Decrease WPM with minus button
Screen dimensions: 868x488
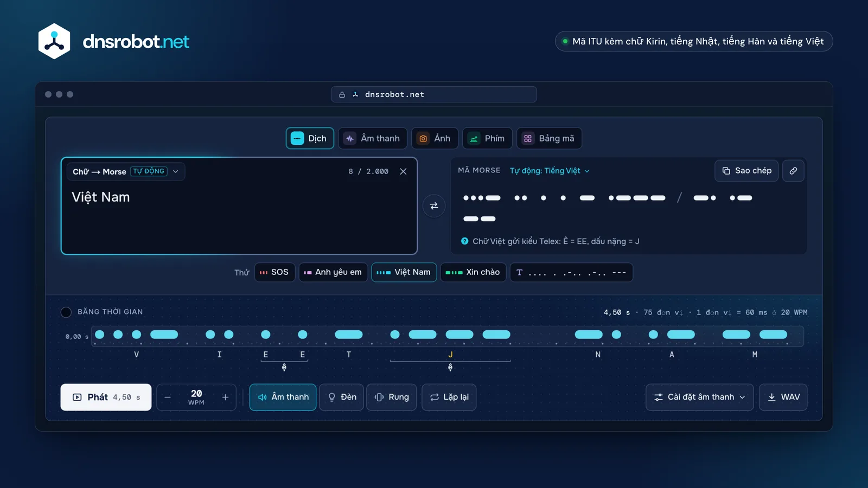pos(168,397)
